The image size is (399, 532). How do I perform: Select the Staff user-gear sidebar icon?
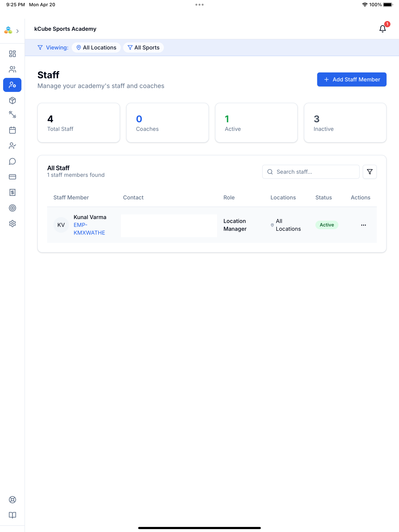(x=12, y=85)
